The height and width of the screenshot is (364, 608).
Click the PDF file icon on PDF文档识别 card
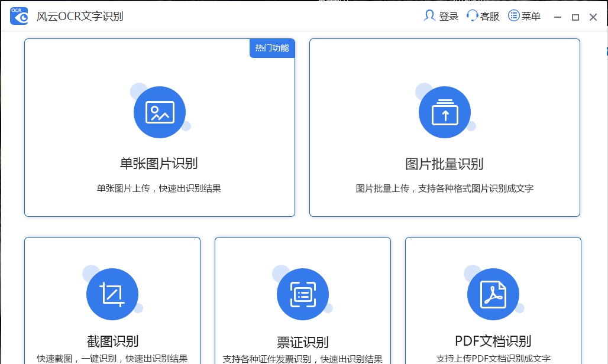(493, 294)
